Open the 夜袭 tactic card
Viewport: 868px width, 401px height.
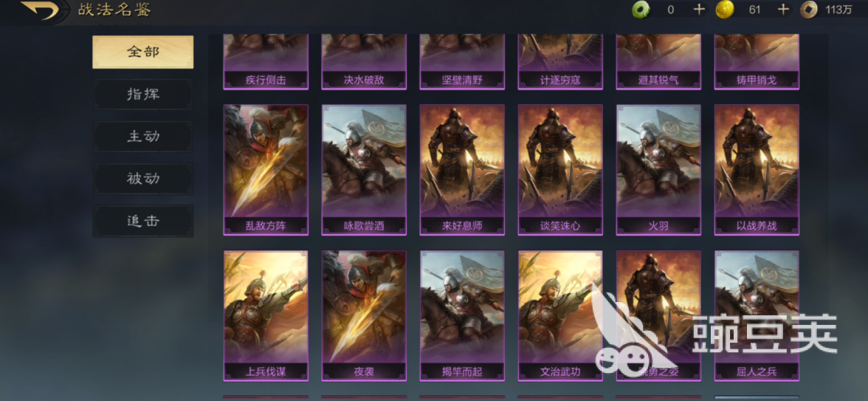(365, 316)
